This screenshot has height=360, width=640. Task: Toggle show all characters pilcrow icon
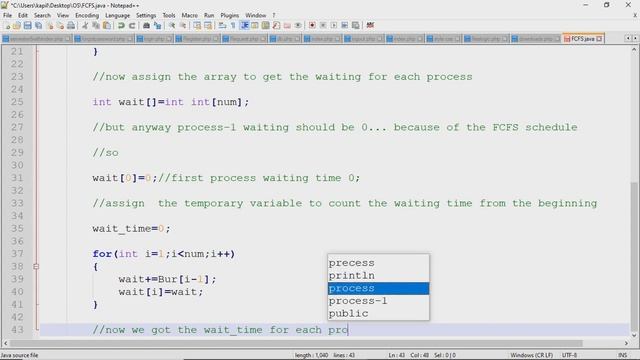click(x=233, y=25)
